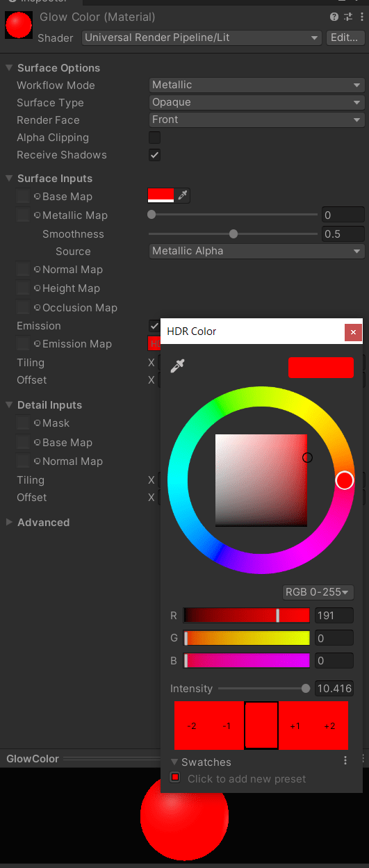The width and height of the screenshot is (369, 868).
Task: Click the current exposure center swatch
Action: click(x=261, y=726)
